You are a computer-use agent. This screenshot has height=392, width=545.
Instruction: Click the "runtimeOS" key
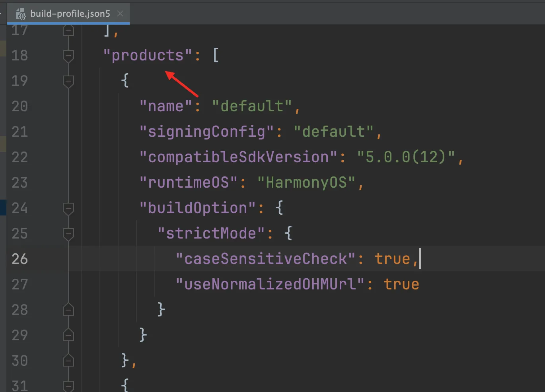tap(189, 183)
